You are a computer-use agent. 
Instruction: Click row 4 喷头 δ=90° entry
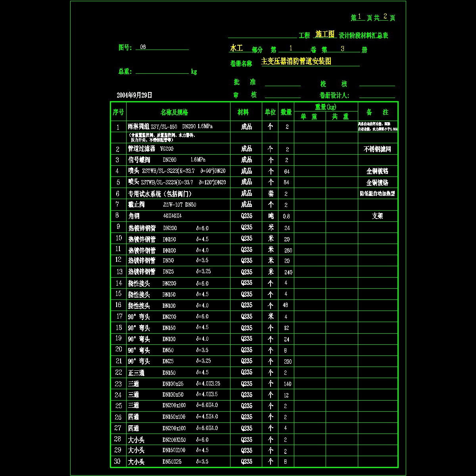pos(177,171)
